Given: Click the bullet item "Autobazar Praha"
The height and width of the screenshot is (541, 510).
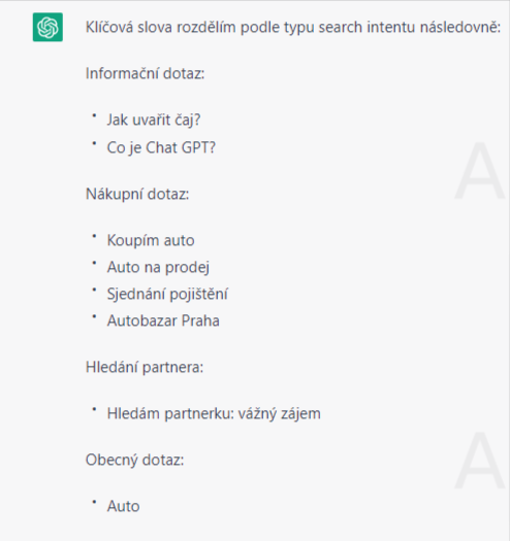Looking at the screenshot, I should 163,321.
